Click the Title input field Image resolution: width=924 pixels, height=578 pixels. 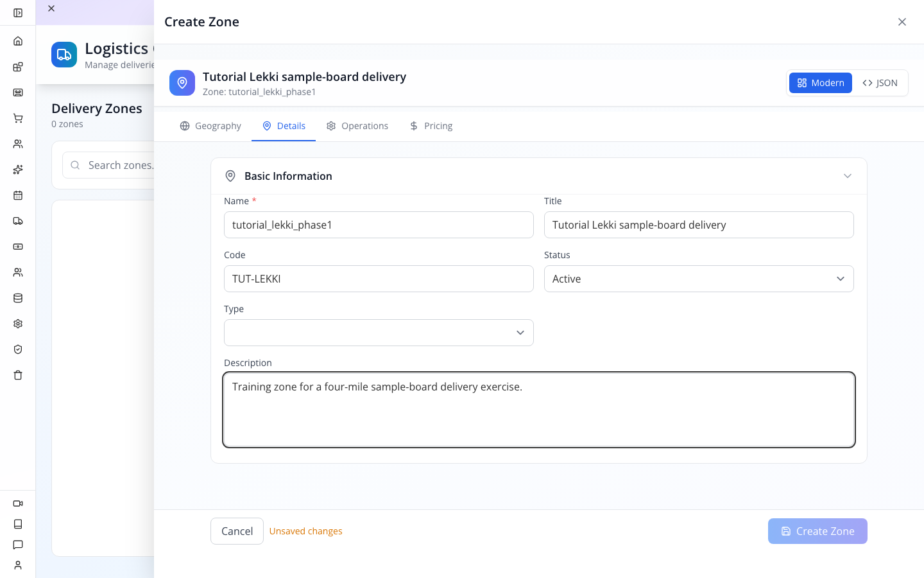[x=699, y=225]
